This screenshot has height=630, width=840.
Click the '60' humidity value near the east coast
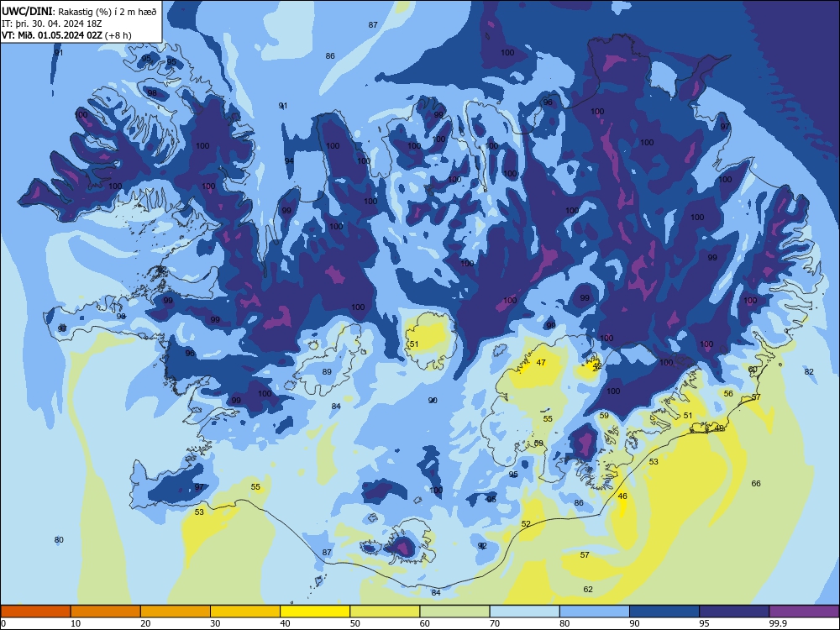point(753,370)
